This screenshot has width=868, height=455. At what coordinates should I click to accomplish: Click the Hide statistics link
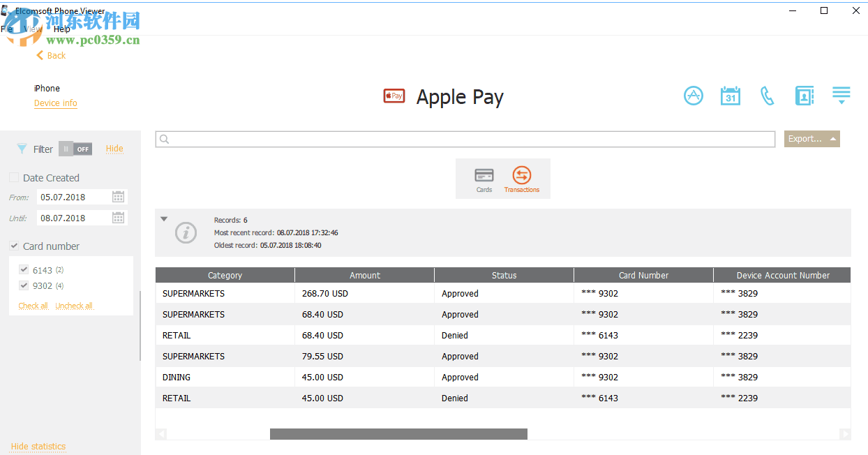pos(38,447)
